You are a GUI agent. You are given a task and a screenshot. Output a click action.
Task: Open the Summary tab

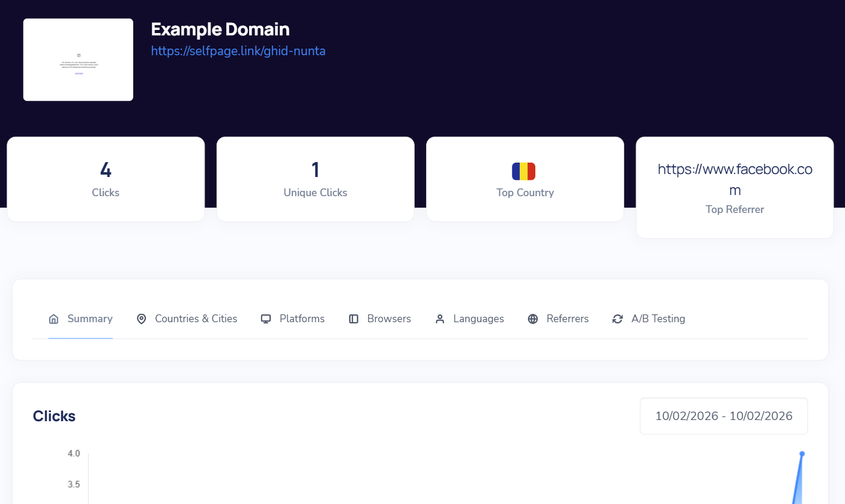click(x=80, y=319)
